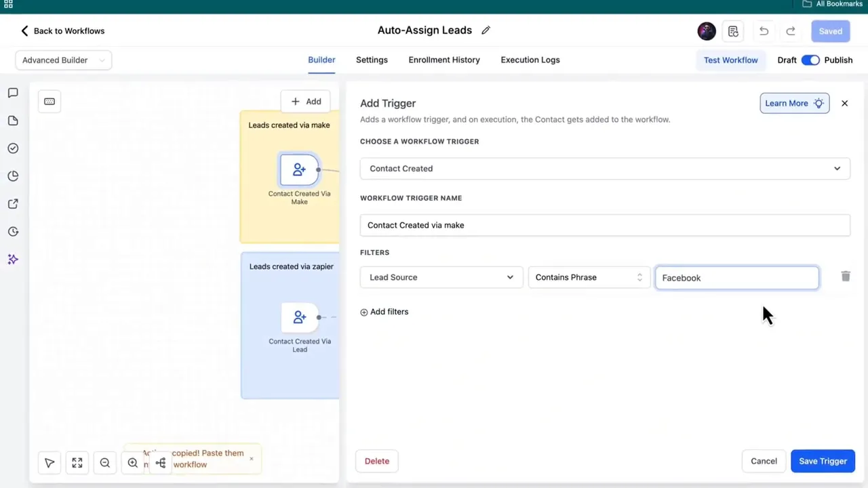
Task: Open the execution history clock icon
Action: tap(13, 231)
